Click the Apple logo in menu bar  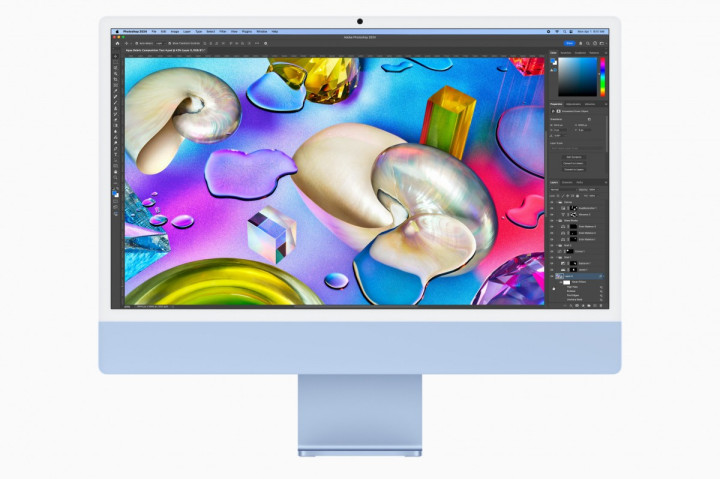116,31
